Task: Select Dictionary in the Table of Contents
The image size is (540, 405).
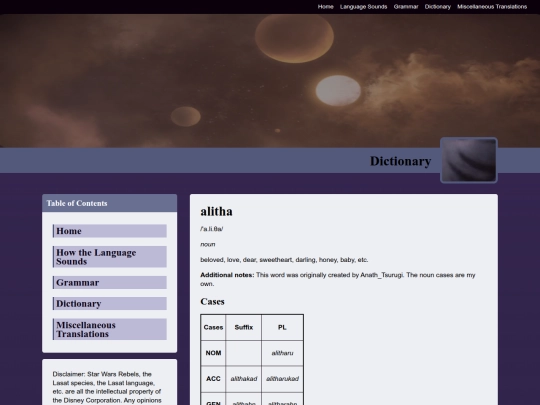Action: pos(110,304)
